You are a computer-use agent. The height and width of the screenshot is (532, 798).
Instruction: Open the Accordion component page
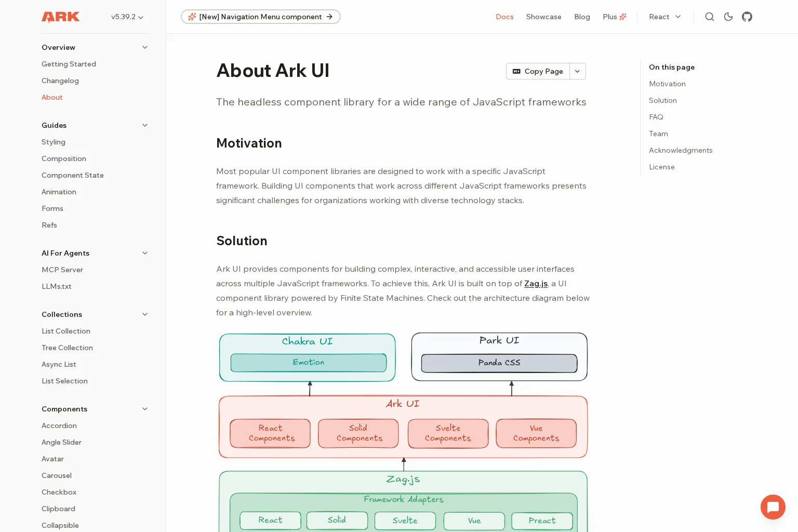tap(59, 425)
